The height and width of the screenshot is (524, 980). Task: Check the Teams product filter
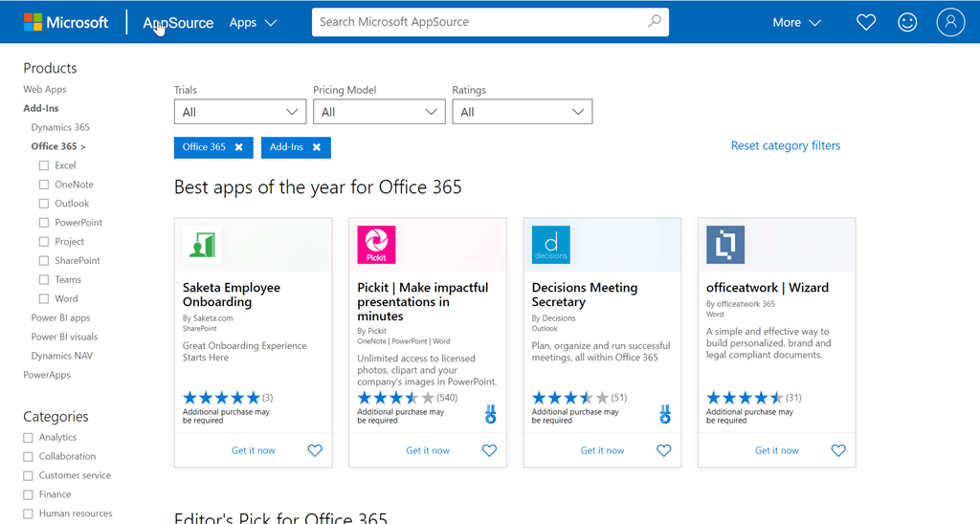(x=44, y=280)
